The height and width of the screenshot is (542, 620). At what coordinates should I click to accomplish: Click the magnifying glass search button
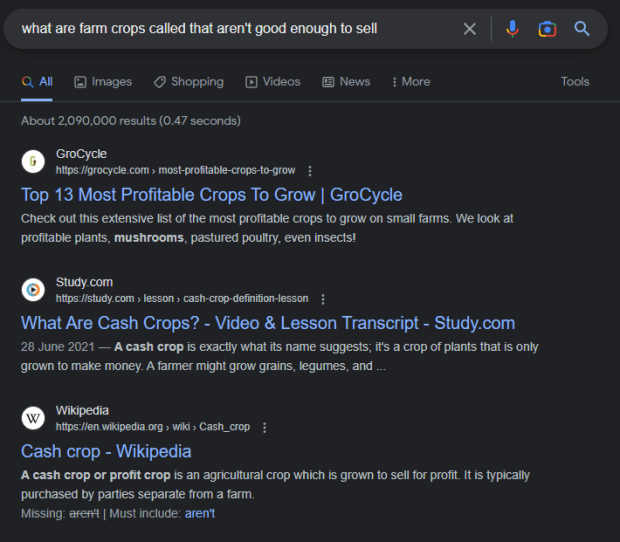(x=582, y=29)
